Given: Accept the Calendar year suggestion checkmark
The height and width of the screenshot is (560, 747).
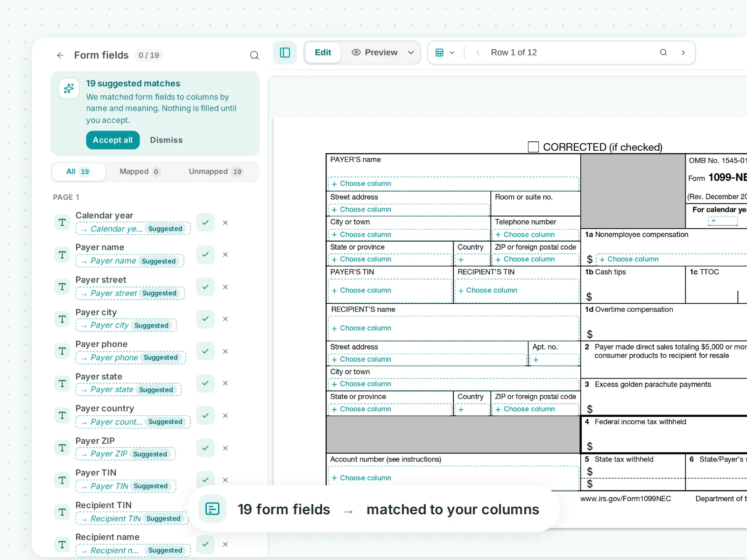Looking at the screenshot, I should [205, 223].
